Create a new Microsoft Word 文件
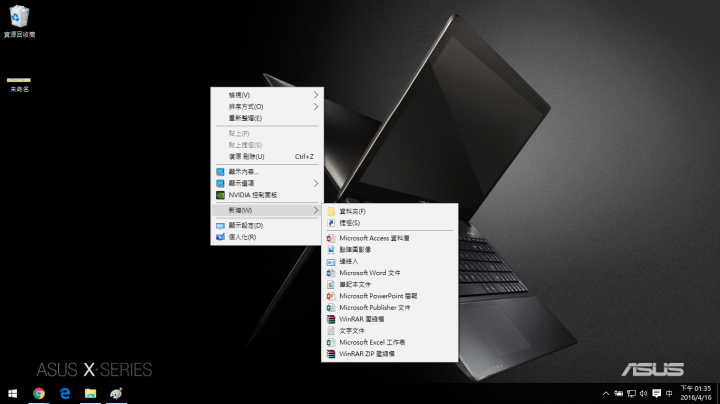 pos(389,273)
